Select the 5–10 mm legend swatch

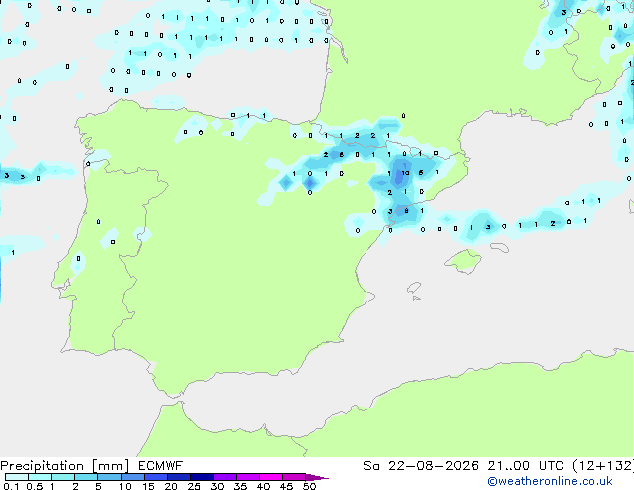point(109,477)
